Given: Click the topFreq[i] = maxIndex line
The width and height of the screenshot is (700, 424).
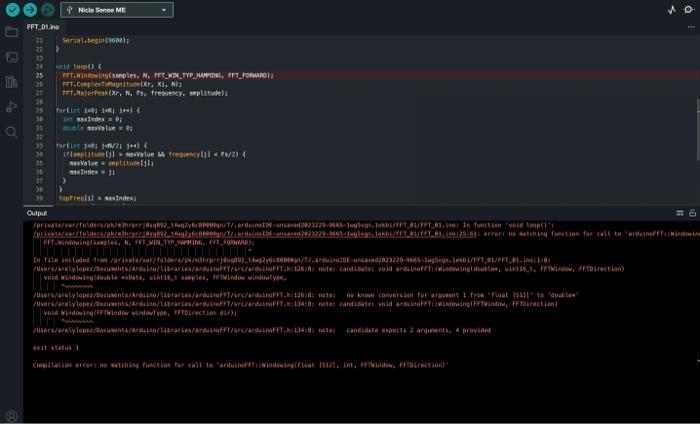Looking at the screenshot, I should (x=97, y=198).
